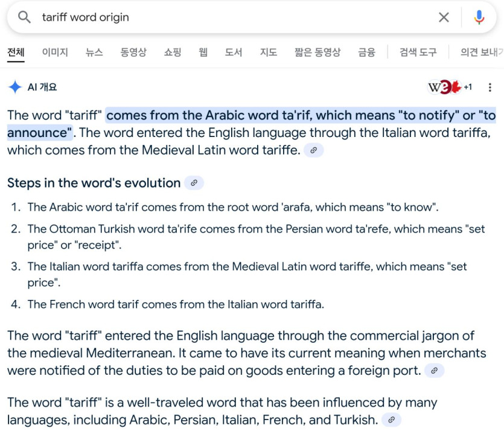
Task: Open source link after Turkish sentence
Action: [391, 419]
